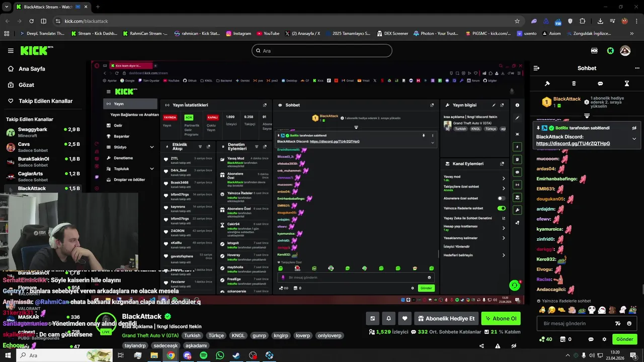Viewport: 644px width, 362px height.
Task: Click the hourglass slow mode icon
Action: pos(627,83)
